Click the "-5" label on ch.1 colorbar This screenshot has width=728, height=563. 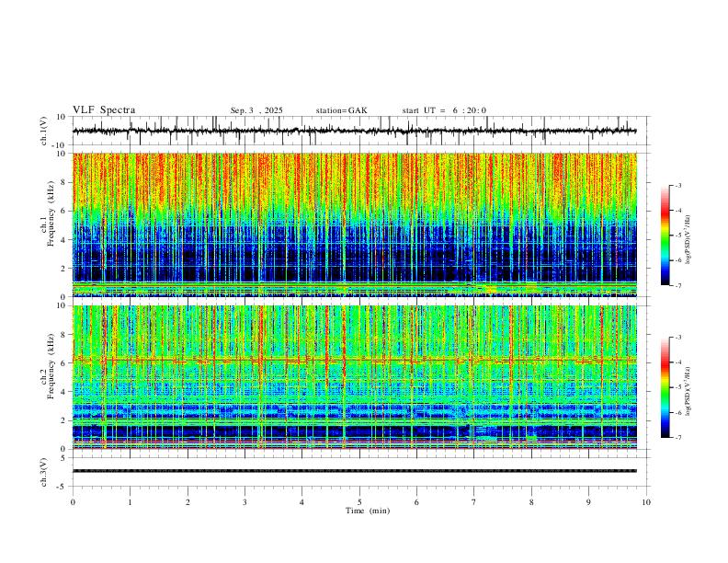[x=678, y=236]
